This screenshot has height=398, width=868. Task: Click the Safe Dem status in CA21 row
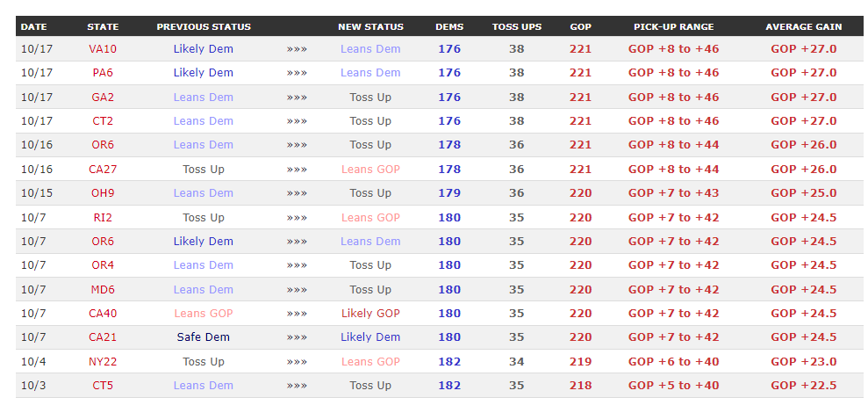[x=204, y=337]
